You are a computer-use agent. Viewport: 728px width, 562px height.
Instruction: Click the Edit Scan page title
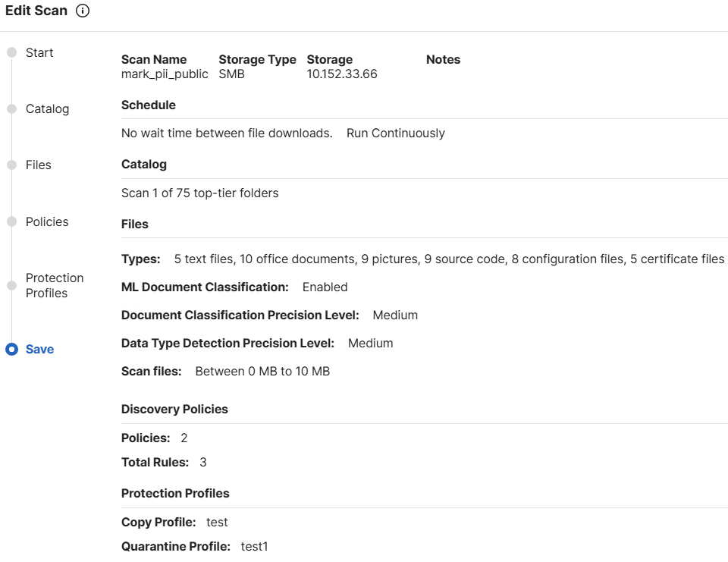[x=36, y=11]
